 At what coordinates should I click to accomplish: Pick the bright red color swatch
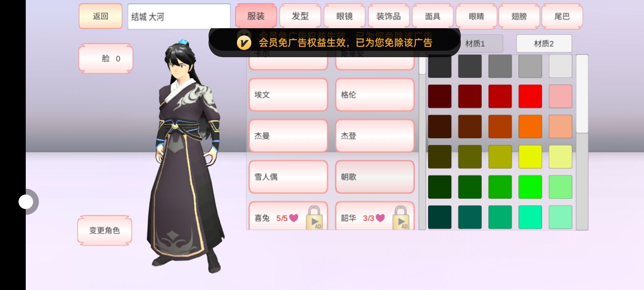coord(530,96)
